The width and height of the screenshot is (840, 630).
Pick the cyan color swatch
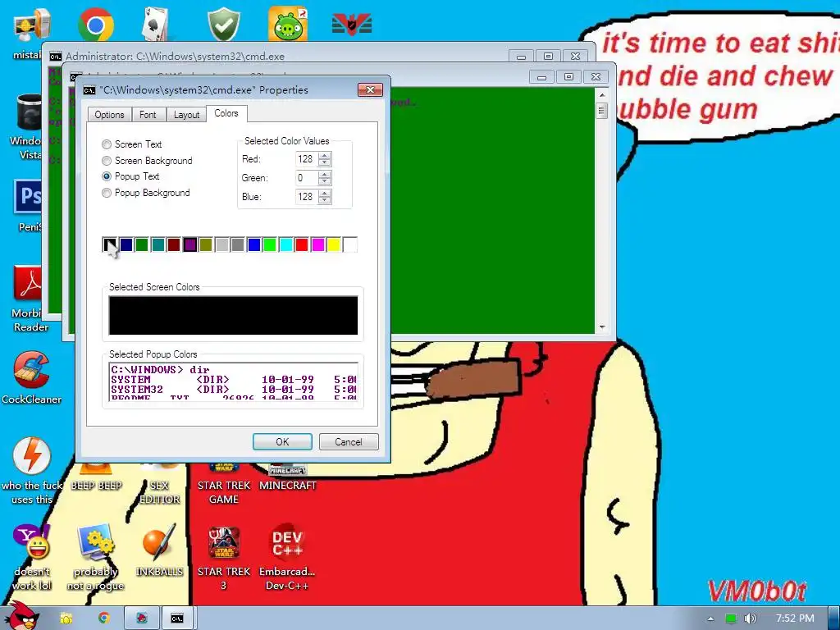coord(285,244)
